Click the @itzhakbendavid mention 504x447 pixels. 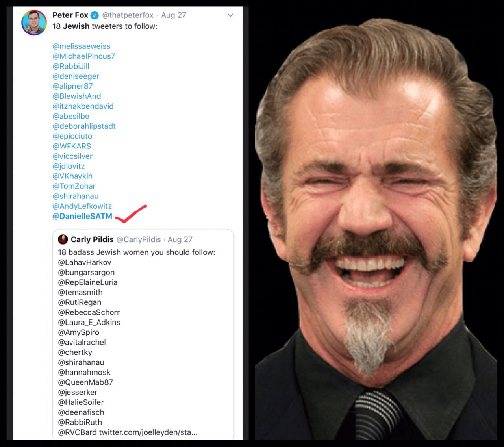(x=83, y=106)
